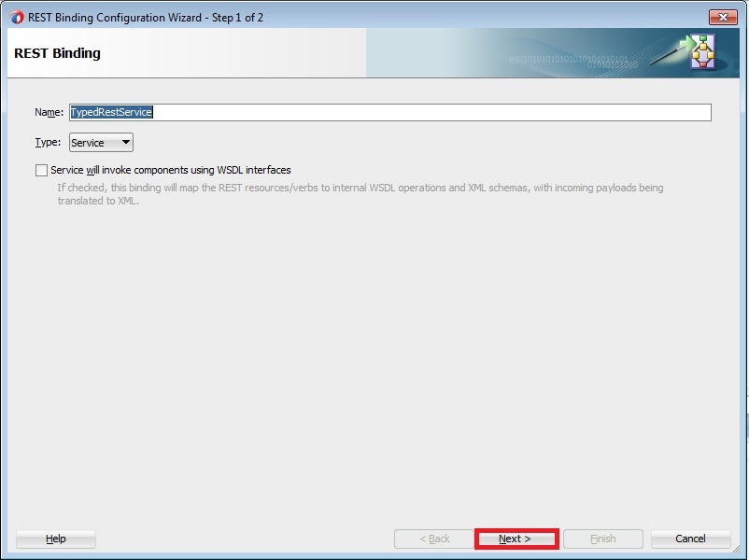Image resolution: width=749 pixels, height=560 pixels.
Task: Click the 'REST Binding' header title
Action: (57, 53)
